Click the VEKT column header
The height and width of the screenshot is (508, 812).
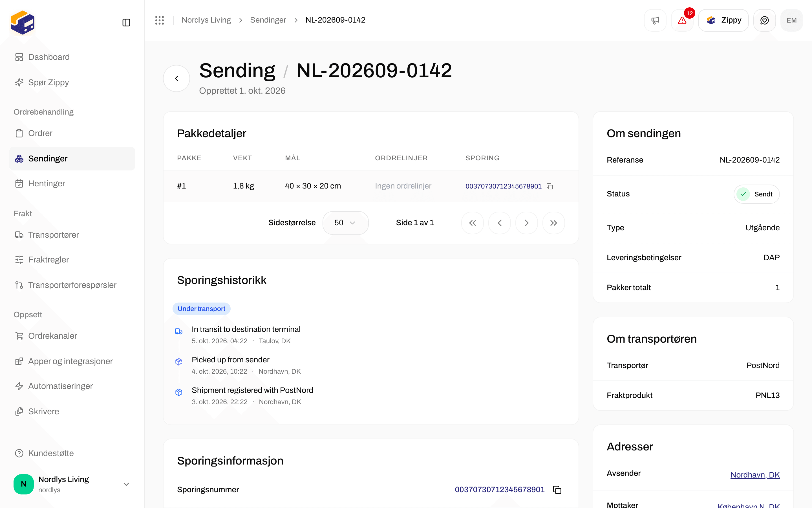(x=242, y=158)
